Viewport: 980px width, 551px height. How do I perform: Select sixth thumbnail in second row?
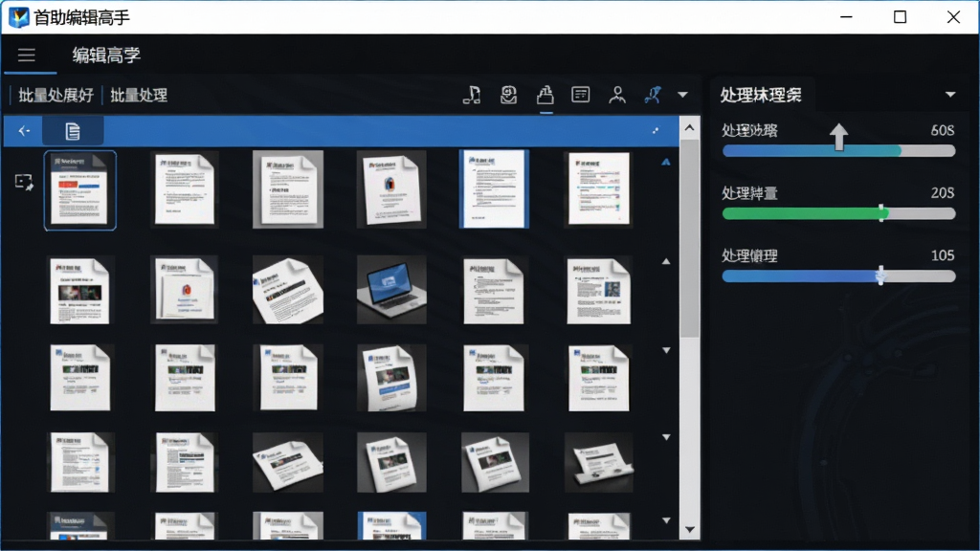599,290
